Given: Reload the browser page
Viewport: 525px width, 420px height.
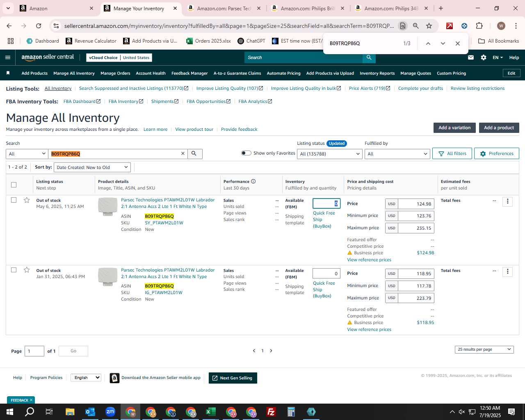Looking at the screenshot, I should 39,26.
